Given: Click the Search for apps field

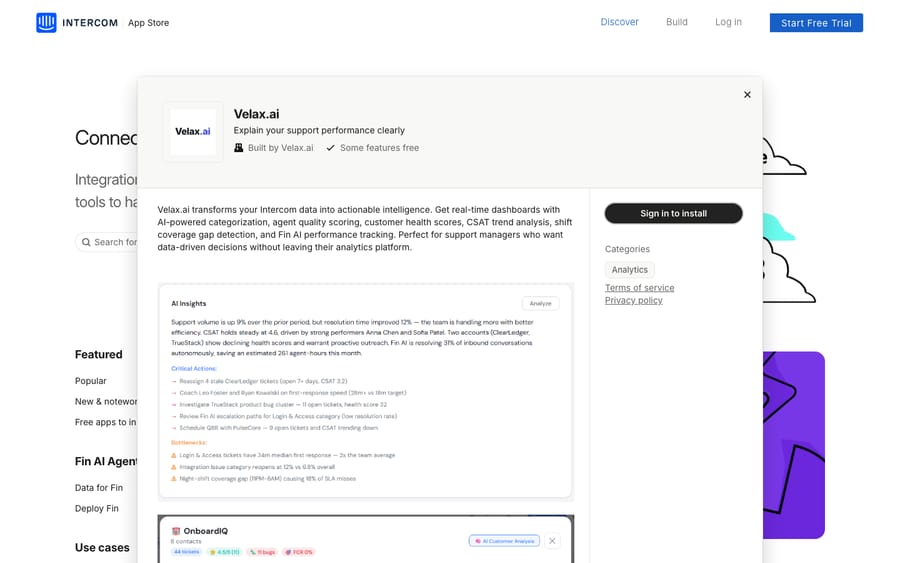Looking at the screenshot, I should tap(107, 242).
